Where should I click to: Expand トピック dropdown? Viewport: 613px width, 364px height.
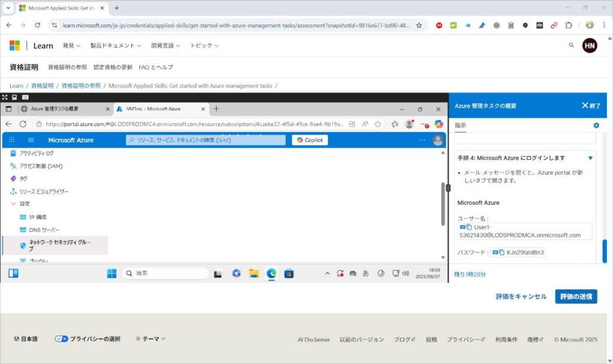point(204,45)
